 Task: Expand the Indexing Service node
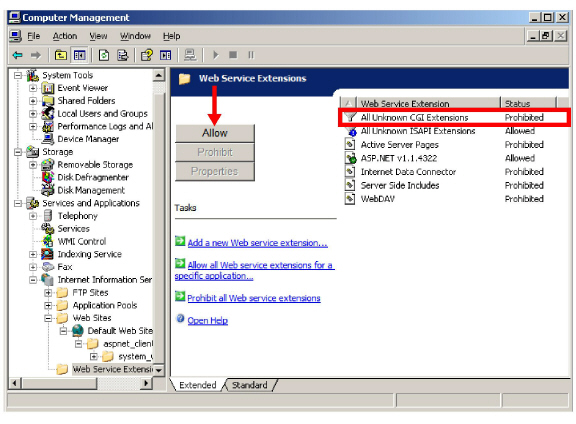pos(33,254)
